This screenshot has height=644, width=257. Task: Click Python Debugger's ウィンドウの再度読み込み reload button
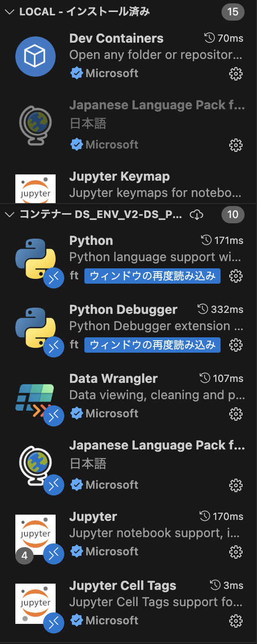(152, 345)
